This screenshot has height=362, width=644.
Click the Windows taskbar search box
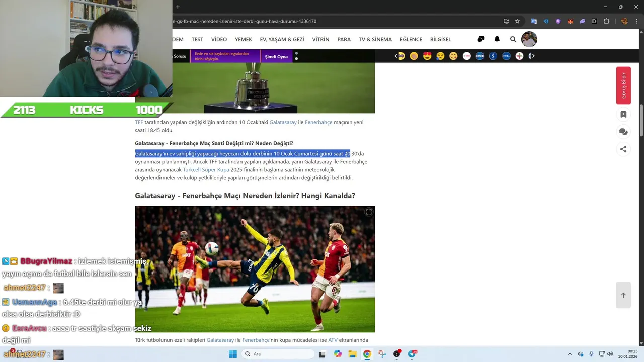278,354
